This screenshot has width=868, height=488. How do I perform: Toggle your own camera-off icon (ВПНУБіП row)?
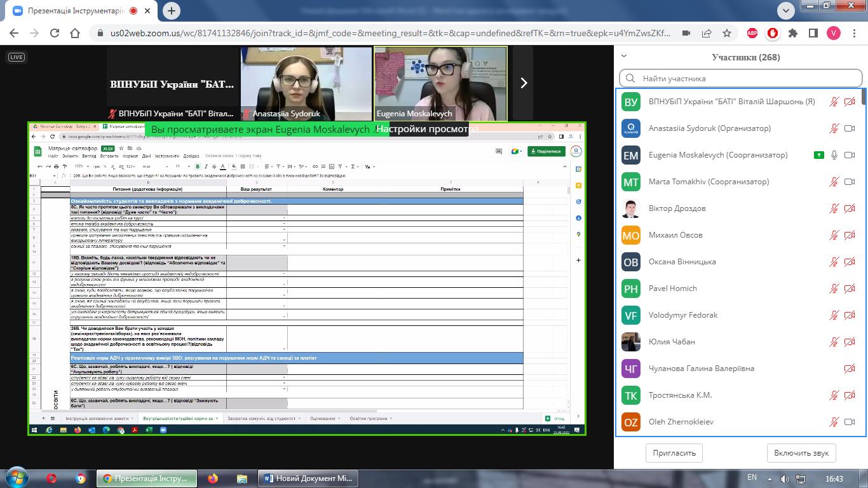coord(850,102)
